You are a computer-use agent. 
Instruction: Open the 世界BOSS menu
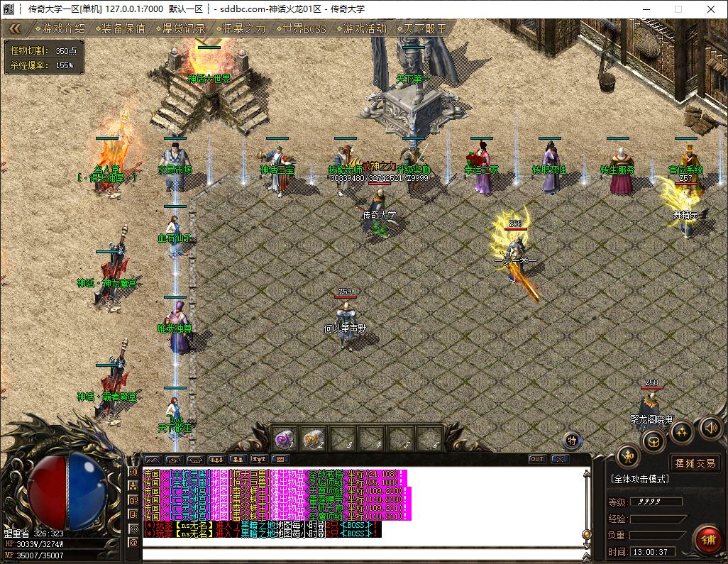coord(302,29)
